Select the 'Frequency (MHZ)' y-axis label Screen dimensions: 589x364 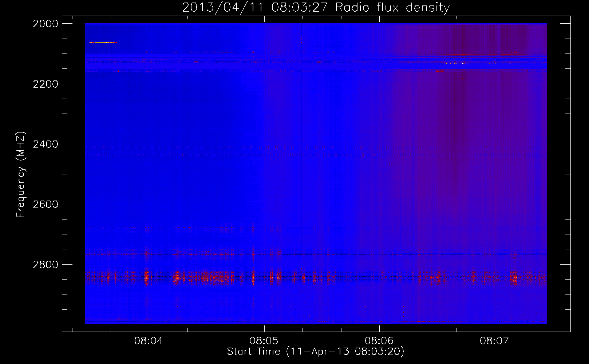(x=21, y=175)
